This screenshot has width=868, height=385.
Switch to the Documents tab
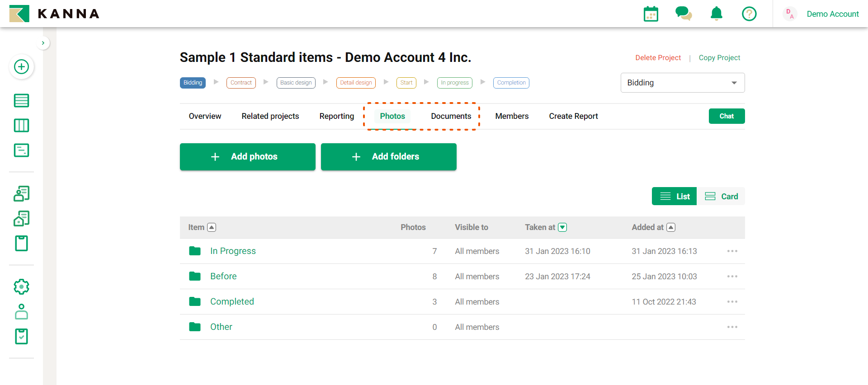tap(451, 116)
